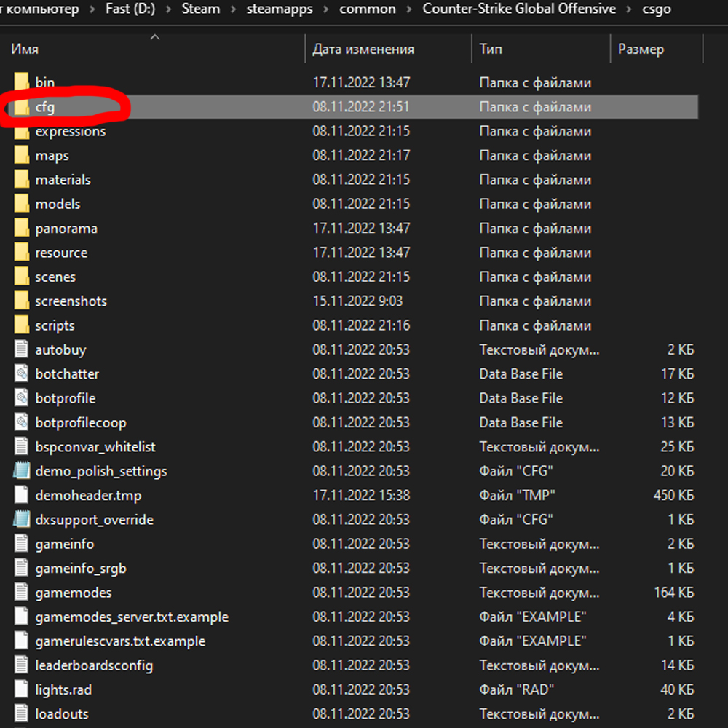The height and width of the screenshot is (728, 728).
Task: Click the leaderboardsconfig document icon
Action: [x=21, y=665]
